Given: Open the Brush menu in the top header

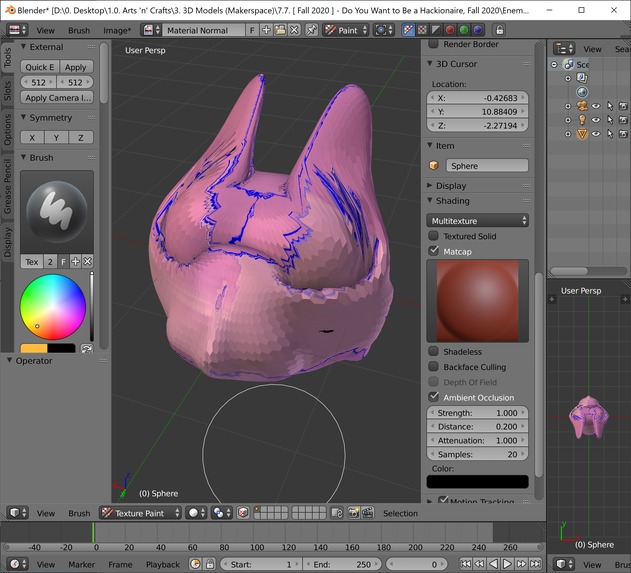Looking at the screenshot, I should (79, 31).
